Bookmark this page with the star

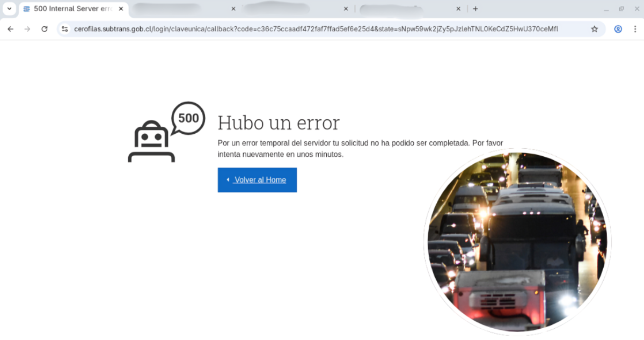594,29
